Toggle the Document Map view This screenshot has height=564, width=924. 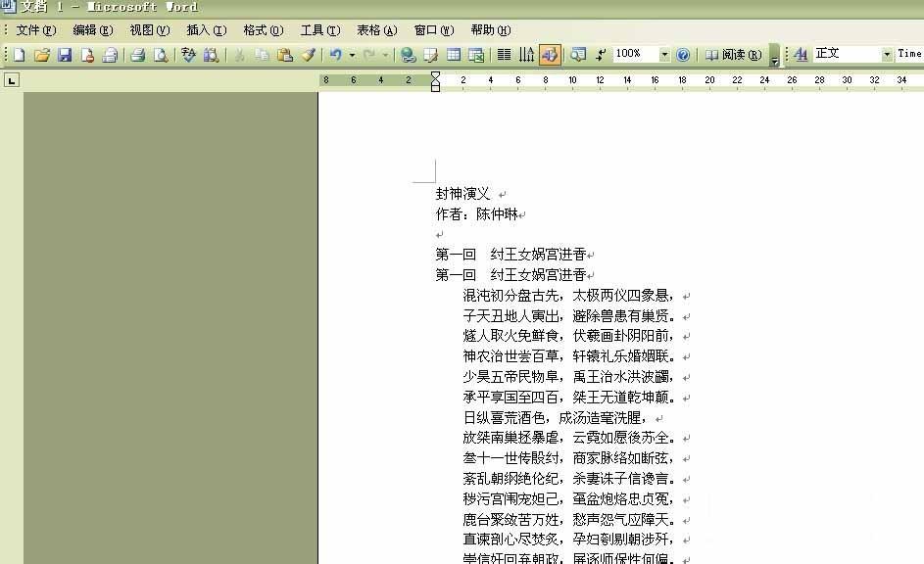pos(577,55)
